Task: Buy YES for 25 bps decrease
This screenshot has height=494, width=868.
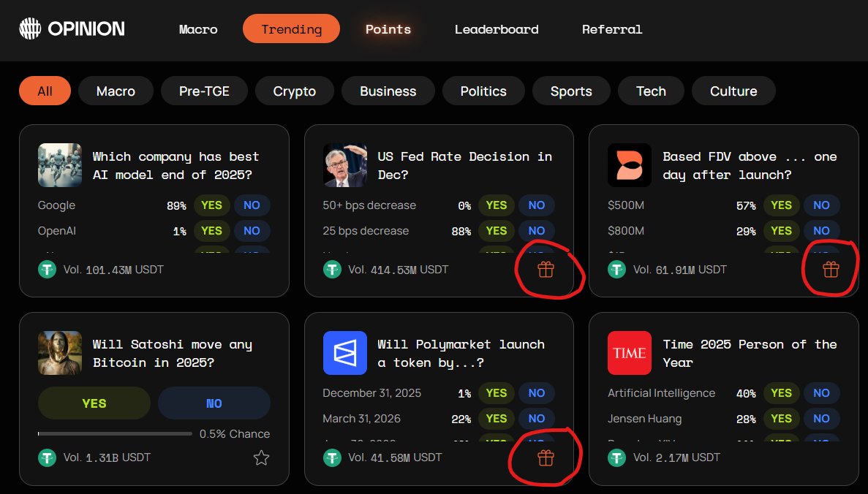Action: pos(496,231)
